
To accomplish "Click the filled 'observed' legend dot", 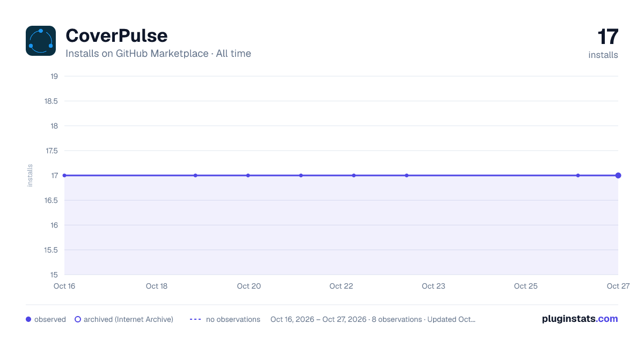I will [x=28, y=319].
